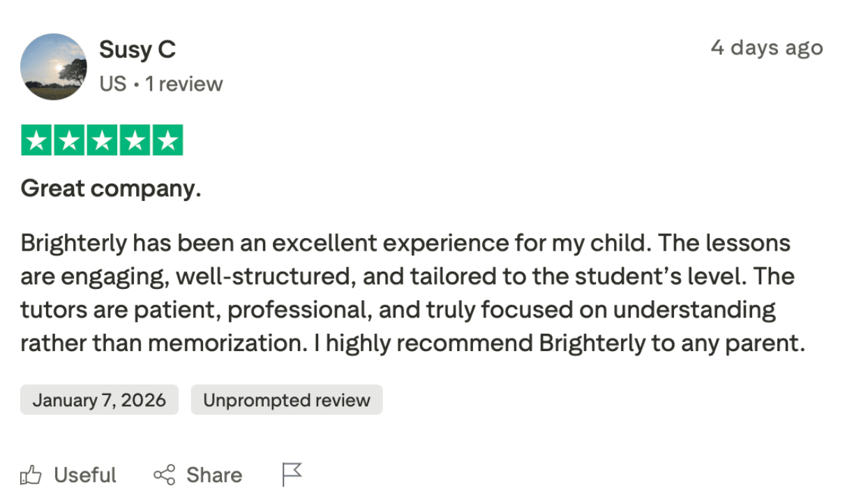Click the fifth green star of the rating
Image resolution: width=868 pixels, height=497 pixels.
click(168, 139)
